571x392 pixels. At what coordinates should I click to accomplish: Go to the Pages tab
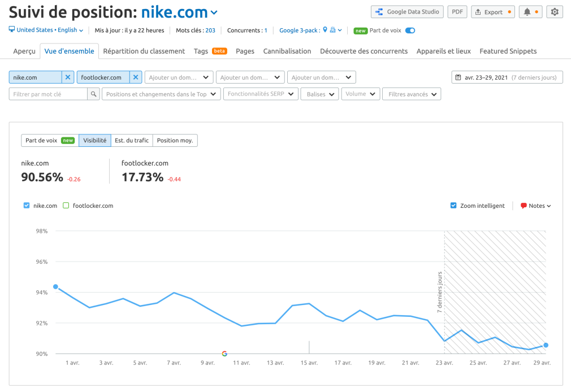click(x=245, y=51)
